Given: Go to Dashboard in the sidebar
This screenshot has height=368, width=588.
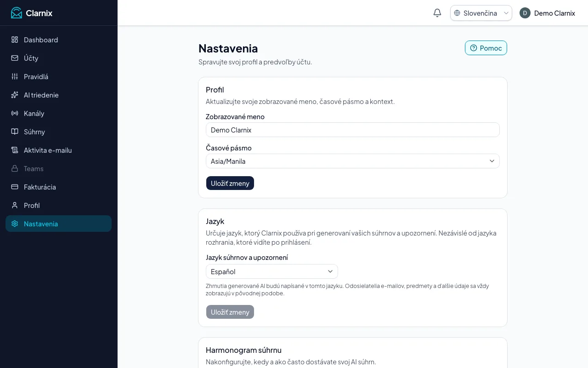Looking at the screenshot, I should [x=58, y=40].
